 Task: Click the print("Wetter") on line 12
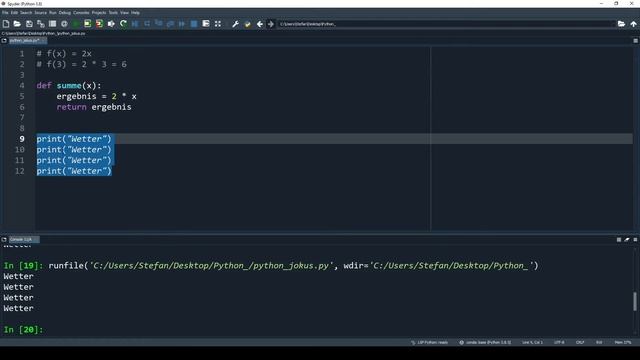tap(74, 171)
